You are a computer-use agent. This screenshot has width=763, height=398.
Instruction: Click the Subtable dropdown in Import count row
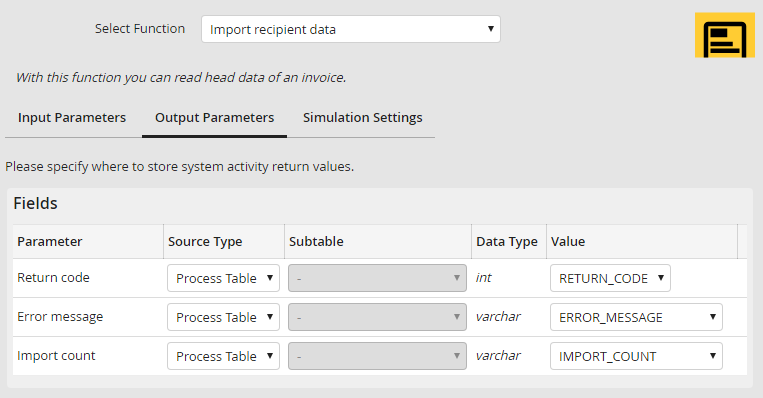coord(377,356)
